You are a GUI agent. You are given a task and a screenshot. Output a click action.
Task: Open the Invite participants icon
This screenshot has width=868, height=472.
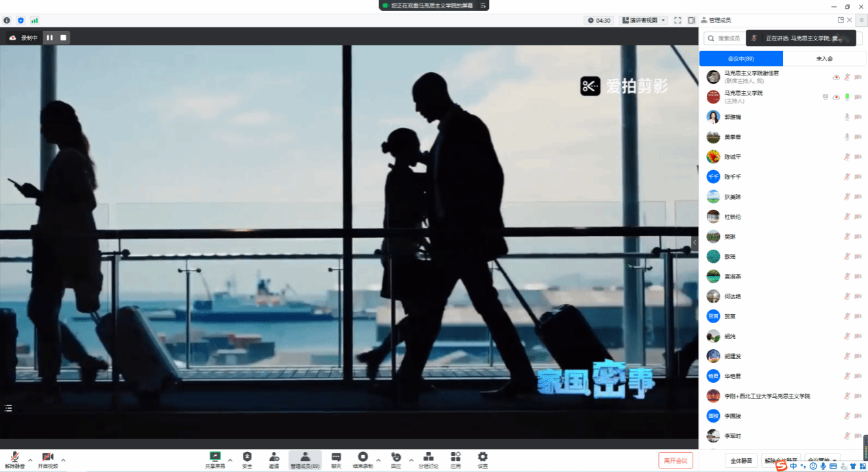point(274,458)
